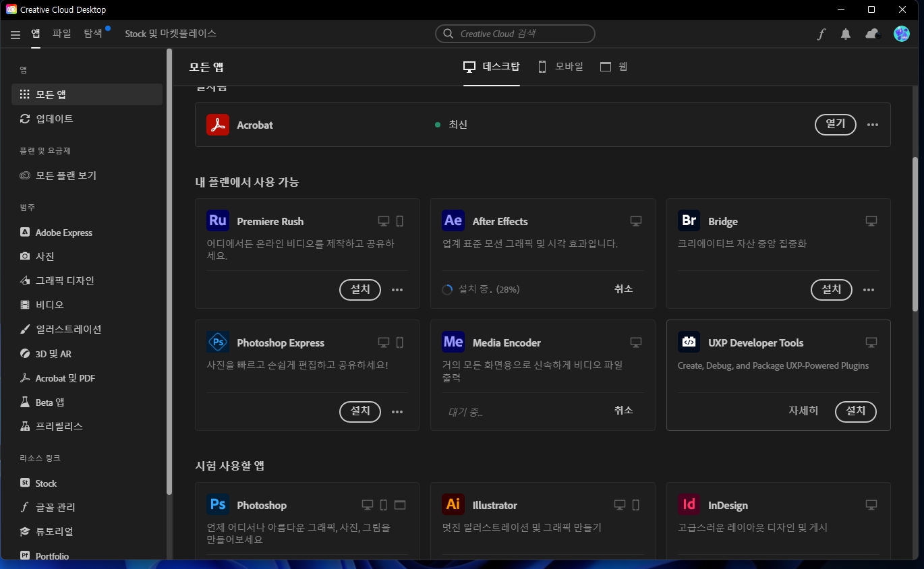Click the Bridge app icon
Screen dimensions: 924x569
689,221
